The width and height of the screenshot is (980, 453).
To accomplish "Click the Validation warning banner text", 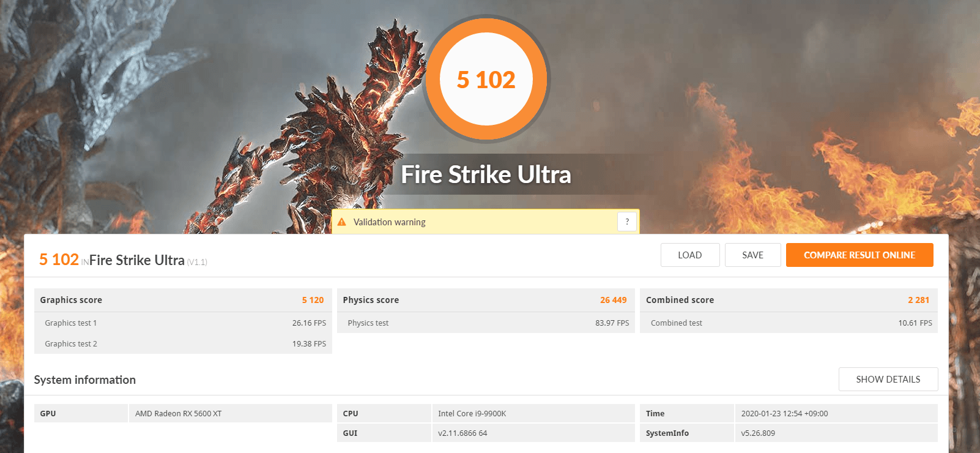I will pos(390,222).
